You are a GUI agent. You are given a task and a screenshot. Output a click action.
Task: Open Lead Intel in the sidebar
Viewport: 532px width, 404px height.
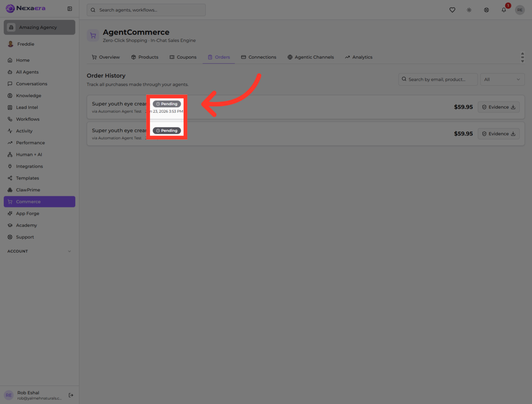[x=40, y=107]
